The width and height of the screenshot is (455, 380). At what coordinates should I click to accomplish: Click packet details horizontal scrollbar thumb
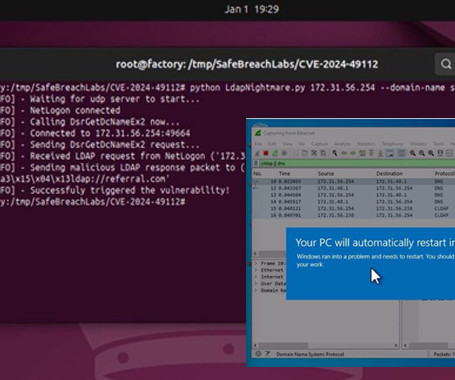pos(283,345)
